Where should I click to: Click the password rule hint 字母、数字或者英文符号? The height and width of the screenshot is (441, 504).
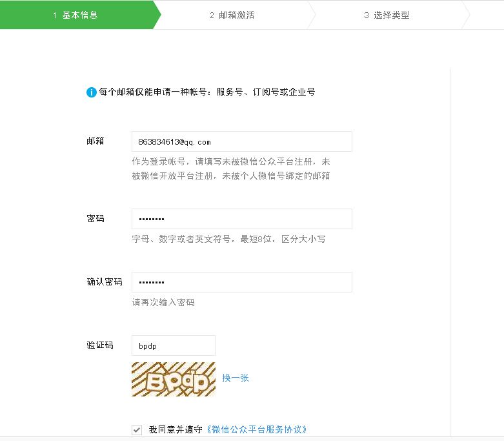point(228,240)
